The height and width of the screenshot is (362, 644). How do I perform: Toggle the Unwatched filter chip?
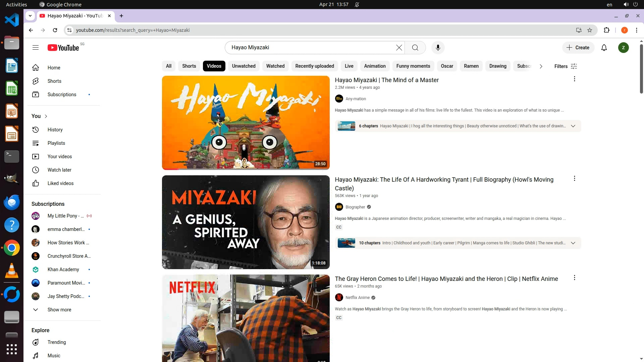click(x=244, y=66)
